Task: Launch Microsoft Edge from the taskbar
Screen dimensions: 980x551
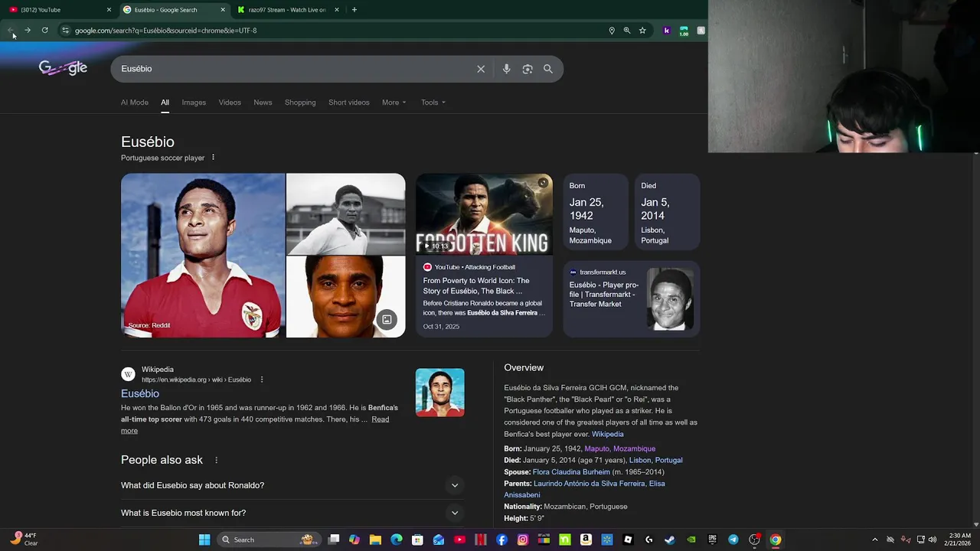Action: coord(397,540)
